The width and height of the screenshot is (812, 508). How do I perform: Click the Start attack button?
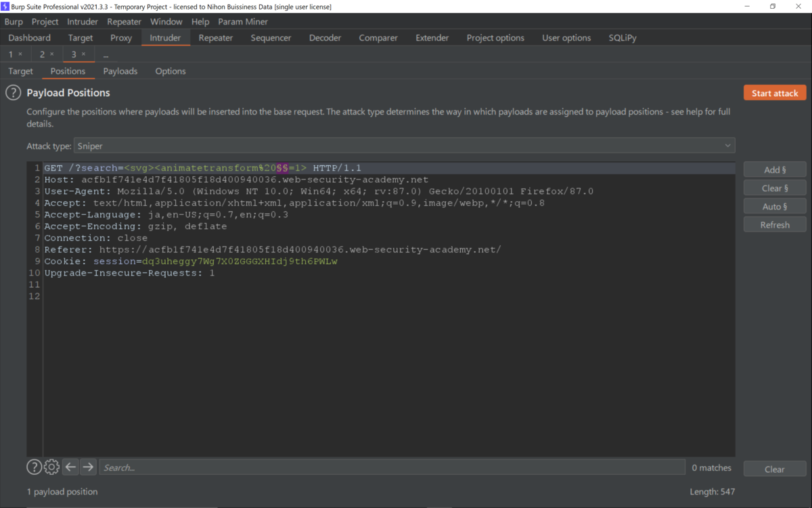point(775,93)
